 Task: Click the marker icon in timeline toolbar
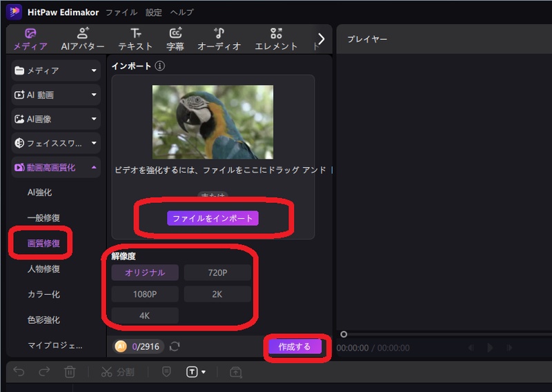pos(166,371)
